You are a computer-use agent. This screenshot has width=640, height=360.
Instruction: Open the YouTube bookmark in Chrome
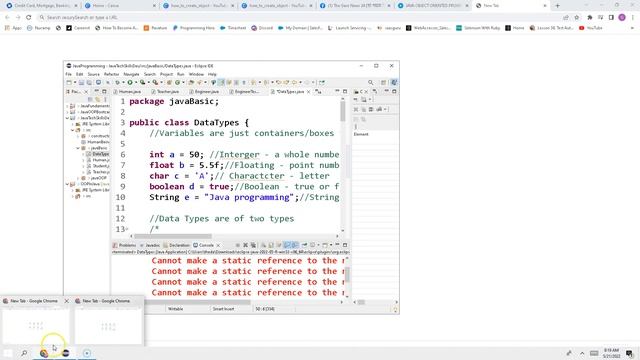click(x=591, y=28)
